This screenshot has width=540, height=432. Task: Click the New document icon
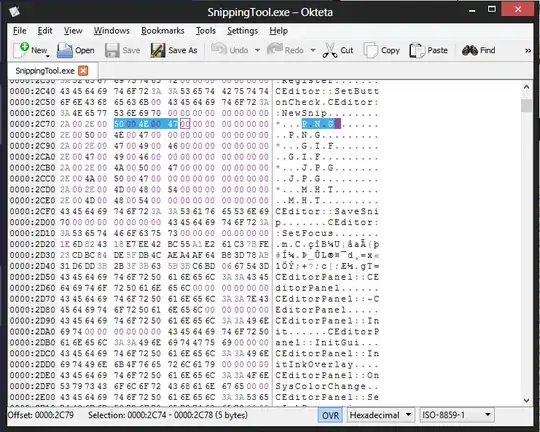21,50
